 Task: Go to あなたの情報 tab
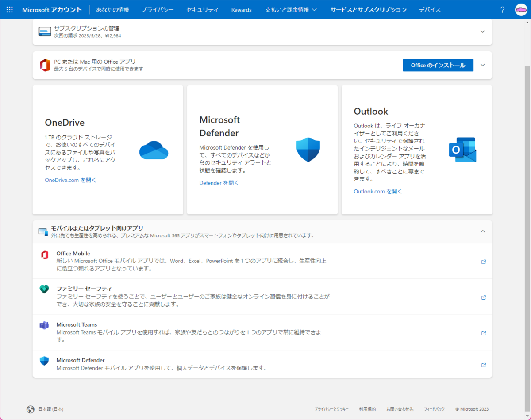112,10
